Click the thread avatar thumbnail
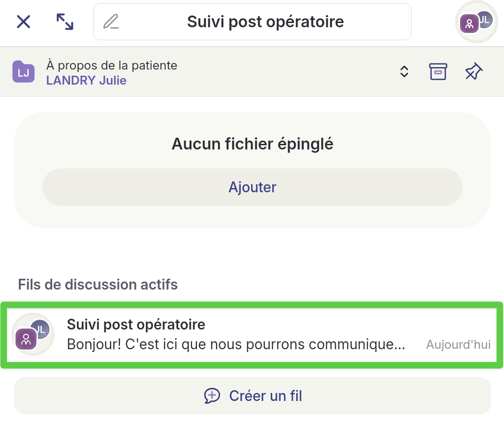The image size is (504, 424). pos(32,334)
